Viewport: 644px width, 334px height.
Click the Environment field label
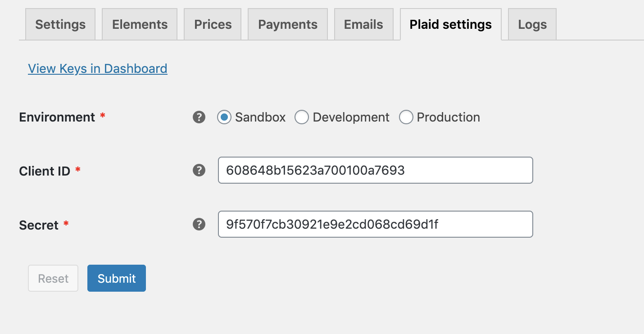(x=57, y=117)
